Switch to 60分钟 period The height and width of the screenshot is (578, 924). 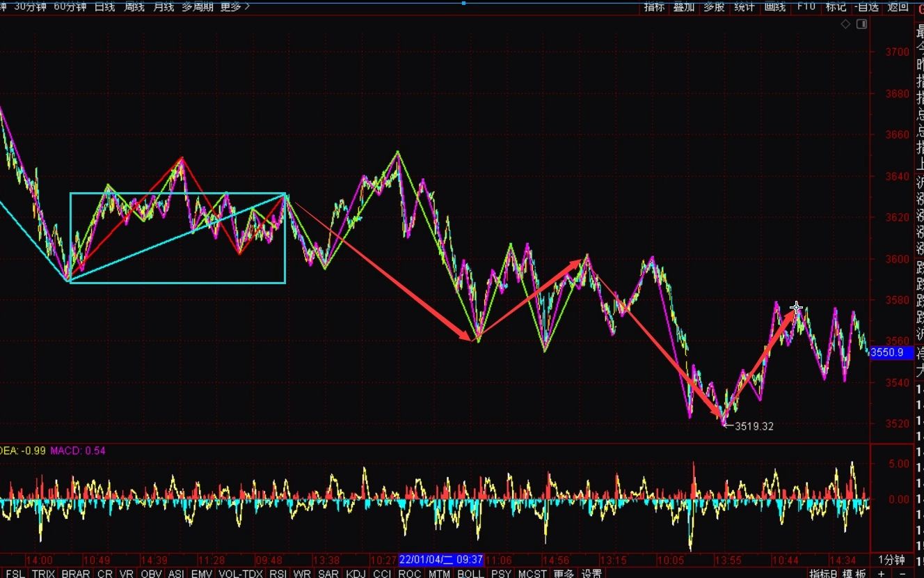click(70, 6)
